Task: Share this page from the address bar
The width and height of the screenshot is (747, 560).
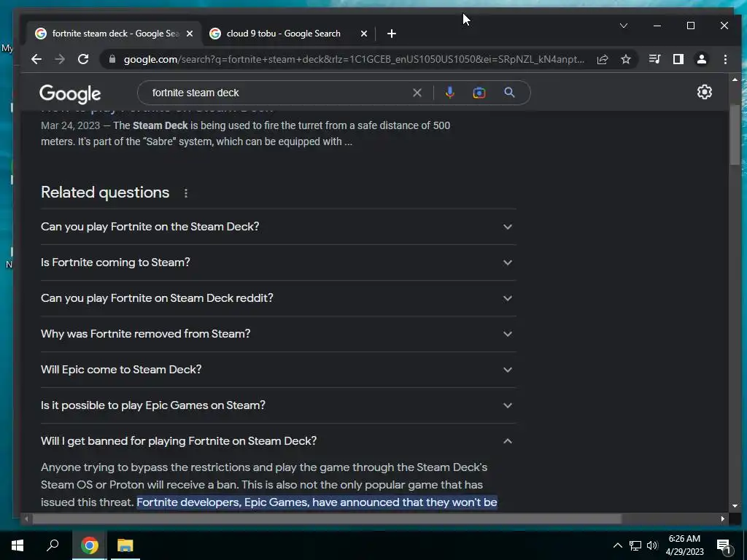Action: tap(603, 59)
